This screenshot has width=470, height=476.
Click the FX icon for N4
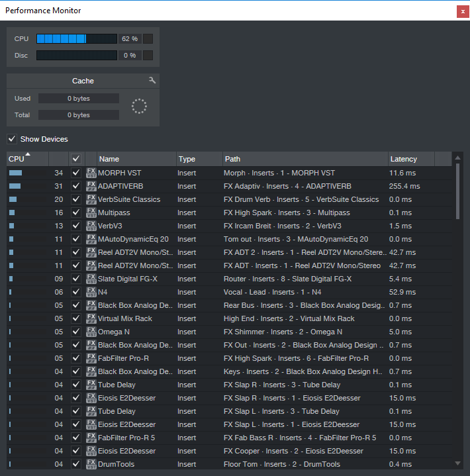pos(91,292)
